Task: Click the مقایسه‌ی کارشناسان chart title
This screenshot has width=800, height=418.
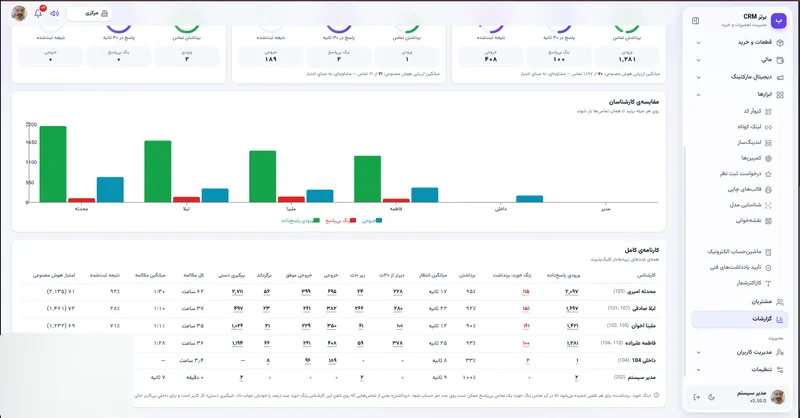Action: [x=634, y=102]
